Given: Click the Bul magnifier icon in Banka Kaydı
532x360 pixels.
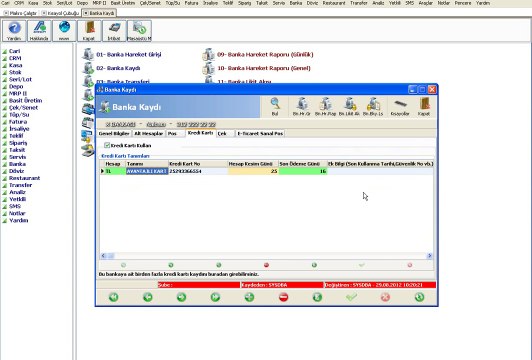Looking at the screenshot, I should point(275,107).
